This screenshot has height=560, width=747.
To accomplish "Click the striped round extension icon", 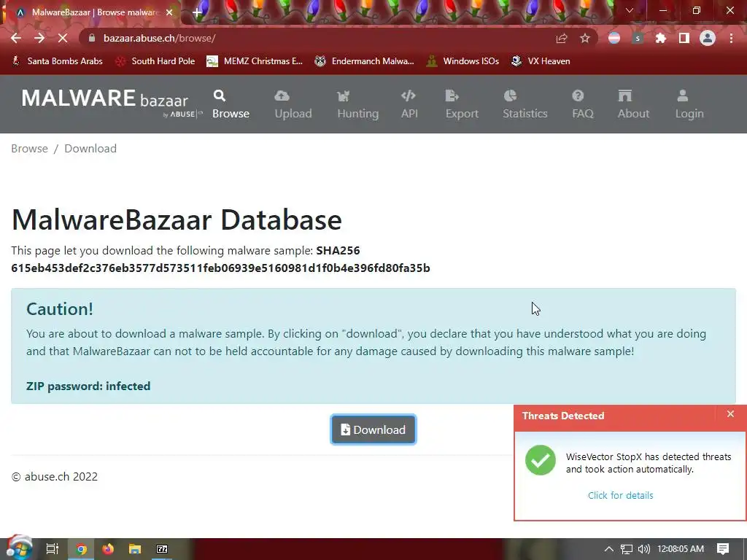I will (614, 38).
